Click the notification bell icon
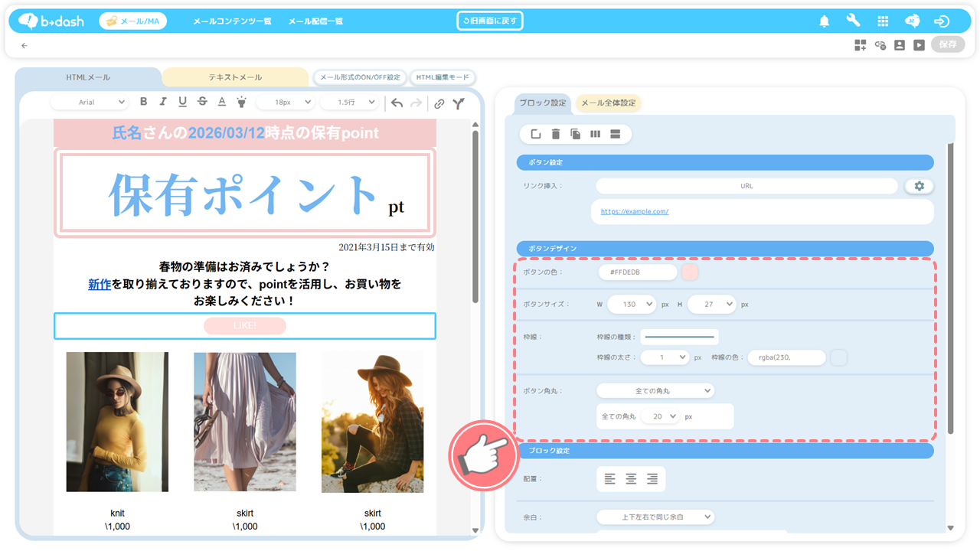 pos(825,21)
